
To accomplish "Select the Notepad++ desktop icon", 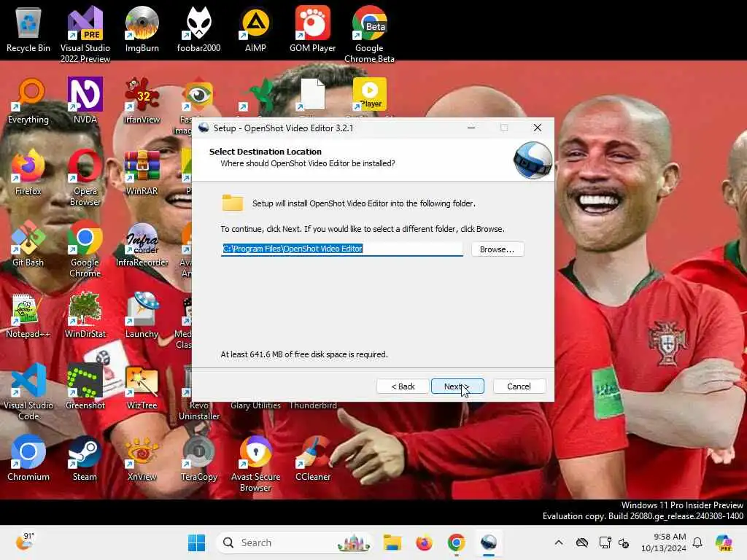I will coord(28,315).
